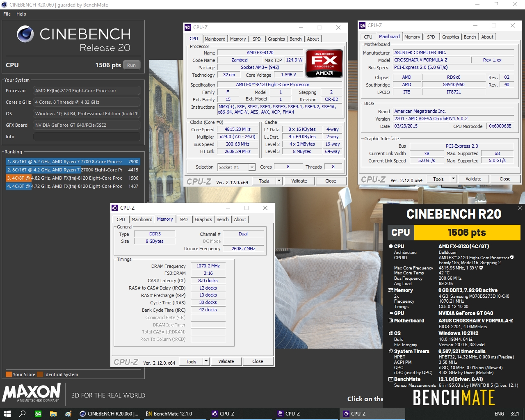Select ranking row Ryzen 7 7700 score 7900
The width and height of the screenshot is (525, 420).
73,162
